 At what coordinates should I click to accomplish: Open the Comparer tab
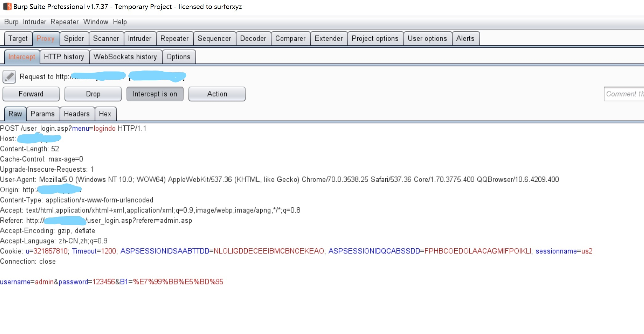point(290,38)
